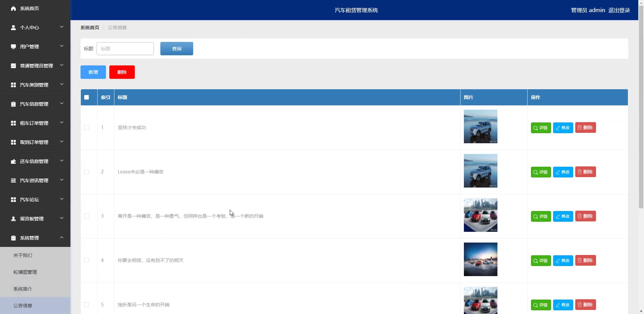The image size is (644, 314).
Task: View 详情 for row Leave未必是一种痛苦
Action: pos(541,172)
